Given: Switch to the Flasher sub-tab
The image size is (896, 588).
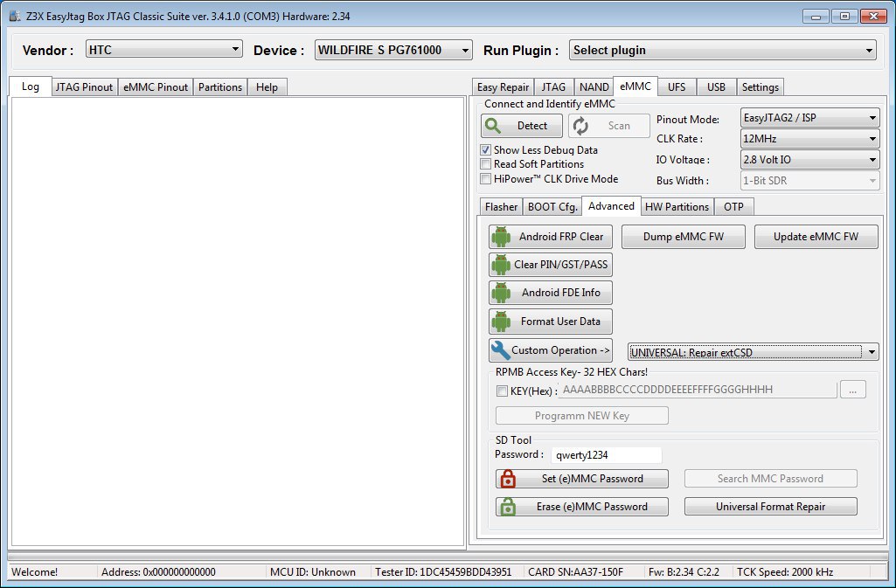Looking at the screenshot, I should (501, 207).
